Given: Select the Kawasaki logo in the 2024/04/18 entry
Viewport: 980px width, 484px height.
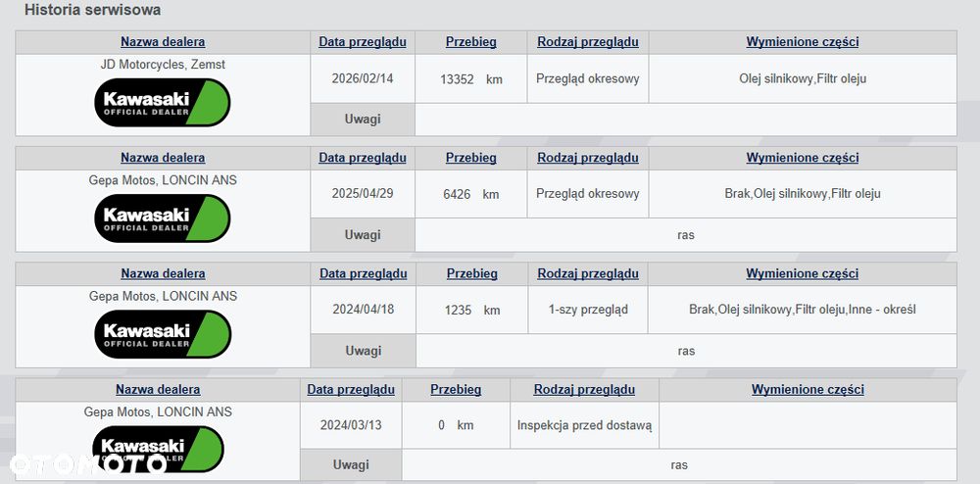Looking at the screenshot, I should [x=163, y=334].
